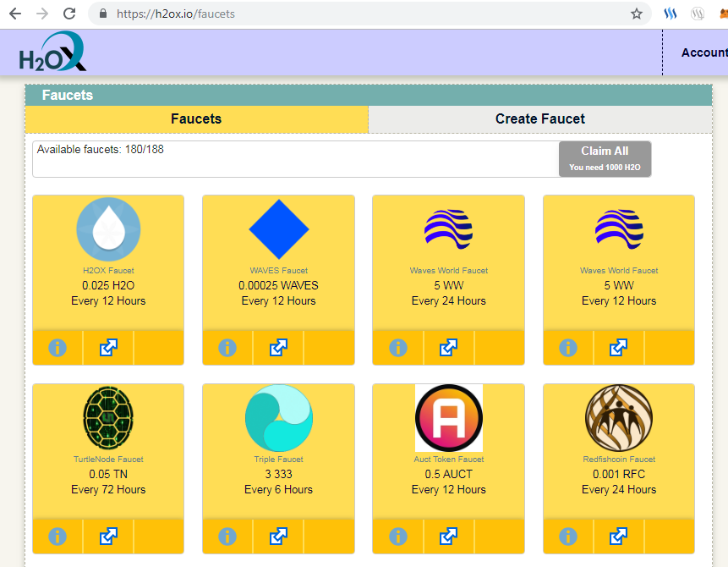Click the '0.05 TN' amount text
Screen dimensions: 728x567
tap(108, 474)
